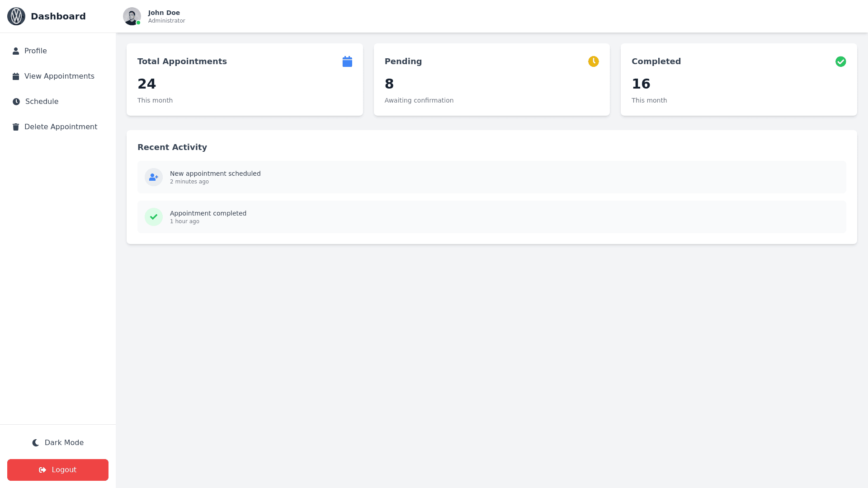This screenshot has height=488, width=868.
Task: Click the blue calendar icon on Total Appointments
Action: pyautogui.click(x=347, y=61)
